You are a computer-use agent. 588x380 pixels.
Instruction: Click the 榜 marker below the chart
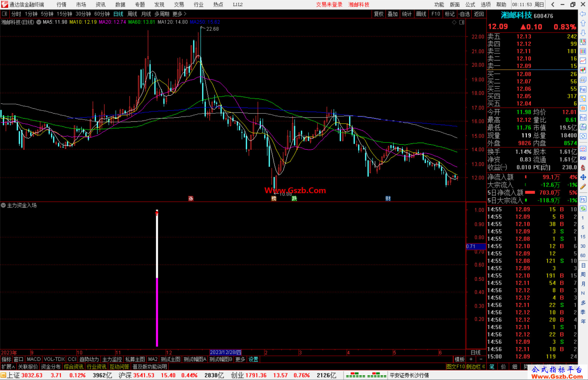coord(274,199)
